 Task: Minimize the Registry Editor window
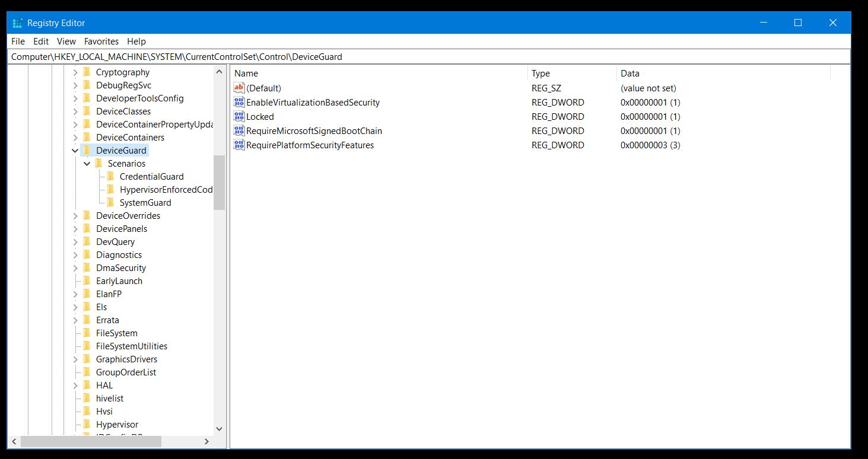764,23
